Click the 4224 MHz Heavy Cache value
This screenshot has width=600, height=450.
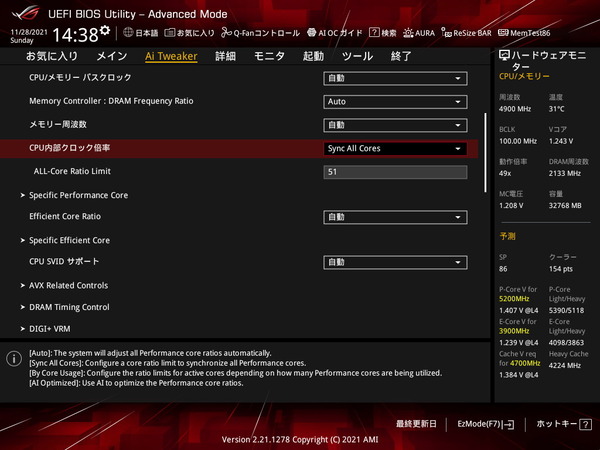(565, 365)
